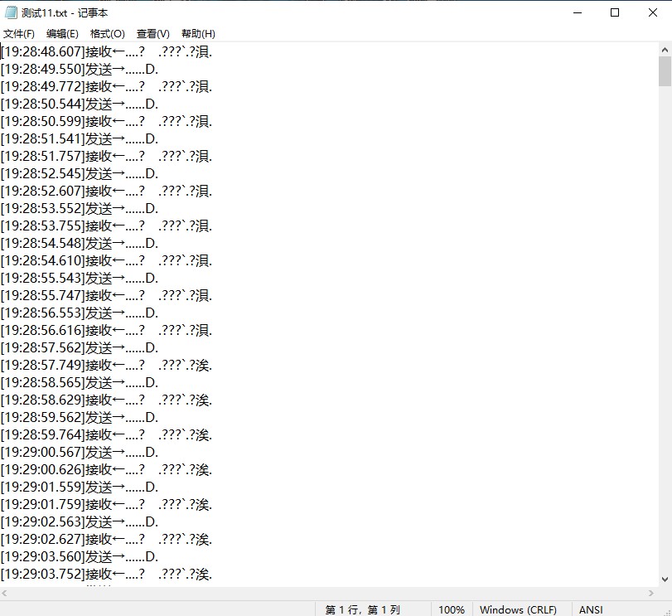The height and width of the screenshot is (616, 672).
Task: Click the line with timestamp 19:28:54.610
Action: pos(106,260)
